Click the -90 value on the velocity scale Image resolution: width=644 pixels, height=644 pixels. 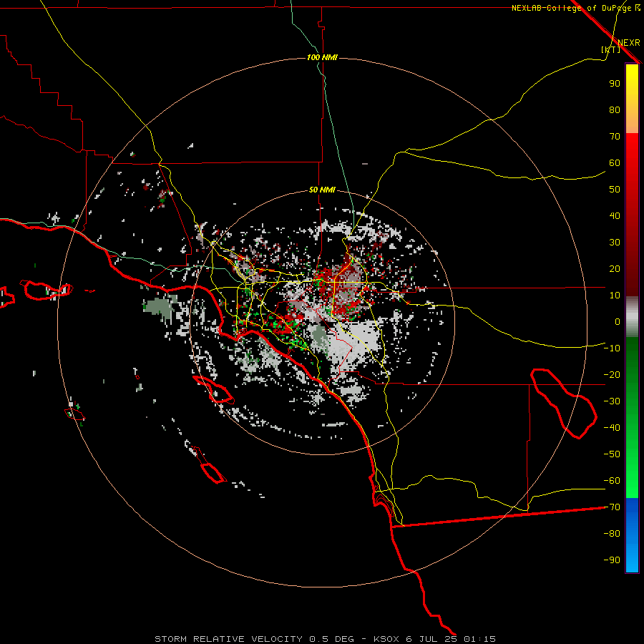click(x=612, y=560)
